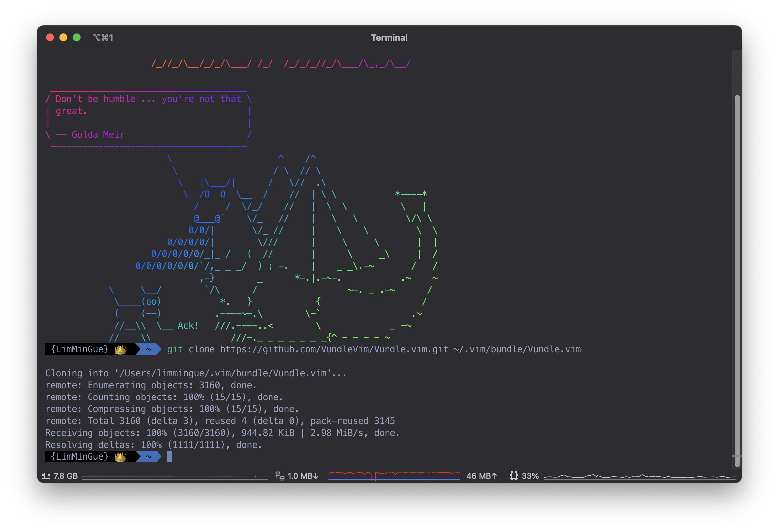Click the 46 MB upload indicator

(x=481, y=476)
